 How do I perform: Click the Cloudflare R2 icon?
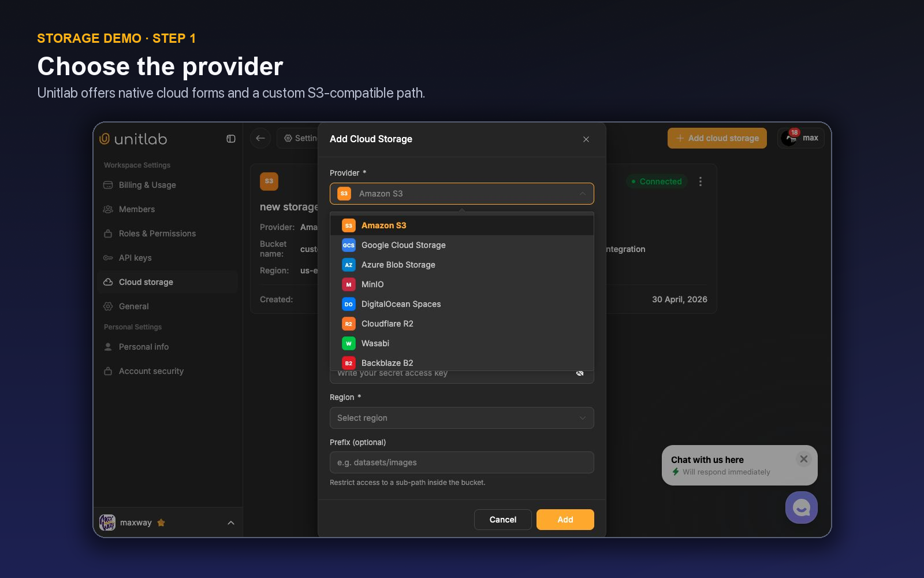(x=348, y=324)
